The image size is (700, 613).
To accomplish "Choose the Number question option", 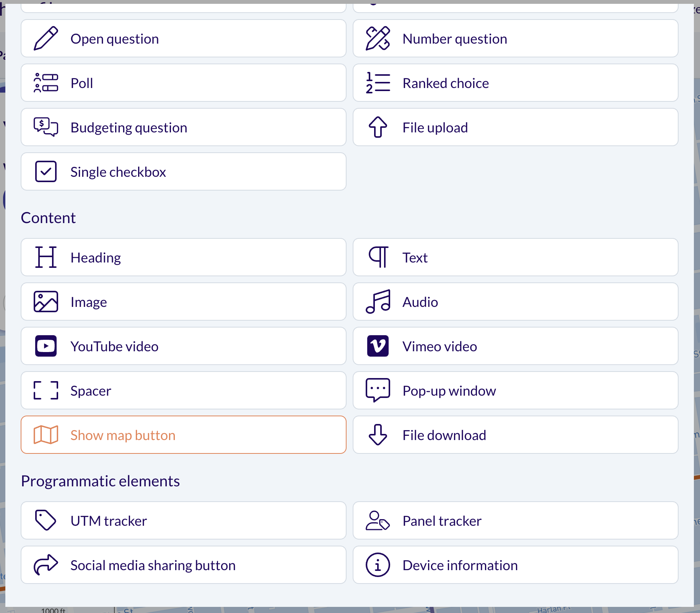I will pos(516,39).
